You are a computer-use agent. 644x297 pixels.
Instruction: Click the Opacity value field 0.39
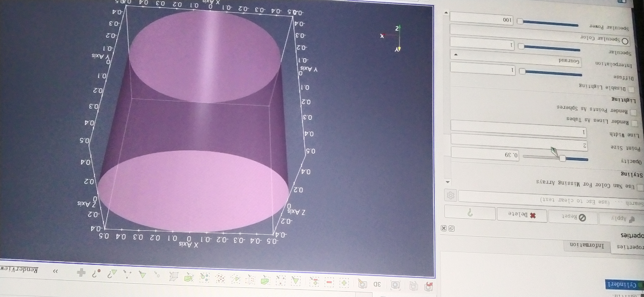[x=485, y=154]
